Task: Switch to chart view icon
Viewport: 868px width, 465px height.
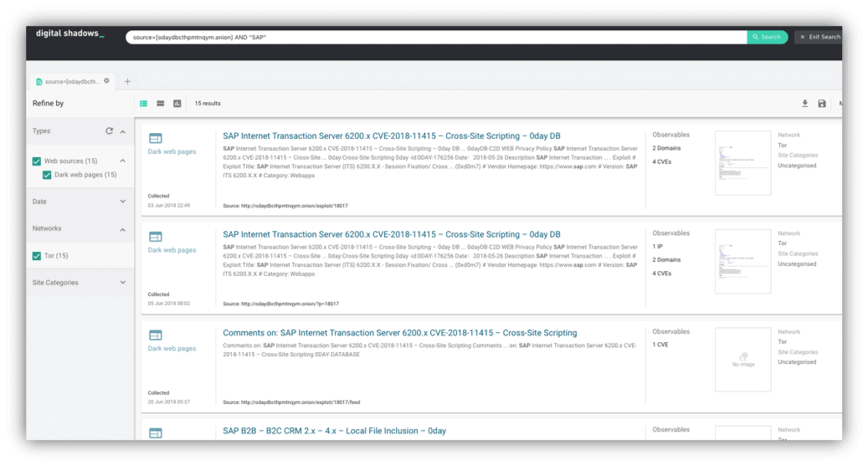Action: pyautogui.click(x=177, y=104)
